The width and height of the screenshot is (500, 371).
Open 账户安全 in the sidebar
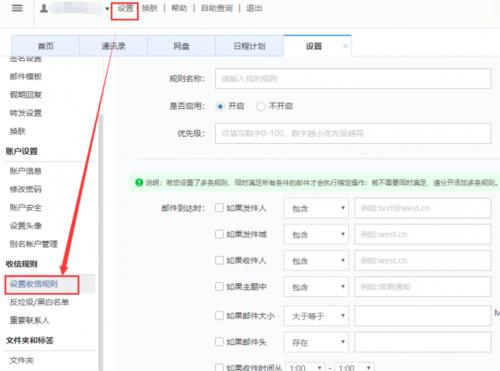point(26,207)
